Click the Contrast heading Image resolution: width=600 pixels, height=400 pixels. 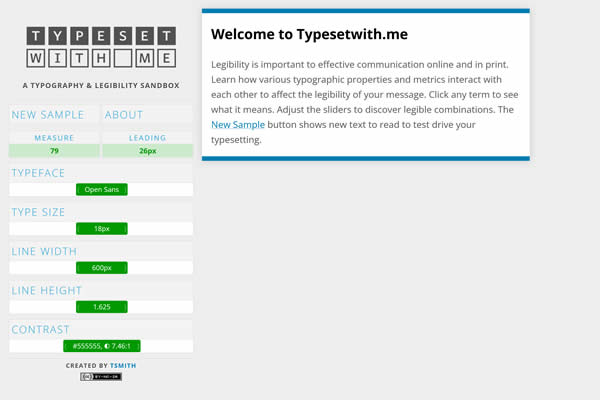[x=40, y=330]
